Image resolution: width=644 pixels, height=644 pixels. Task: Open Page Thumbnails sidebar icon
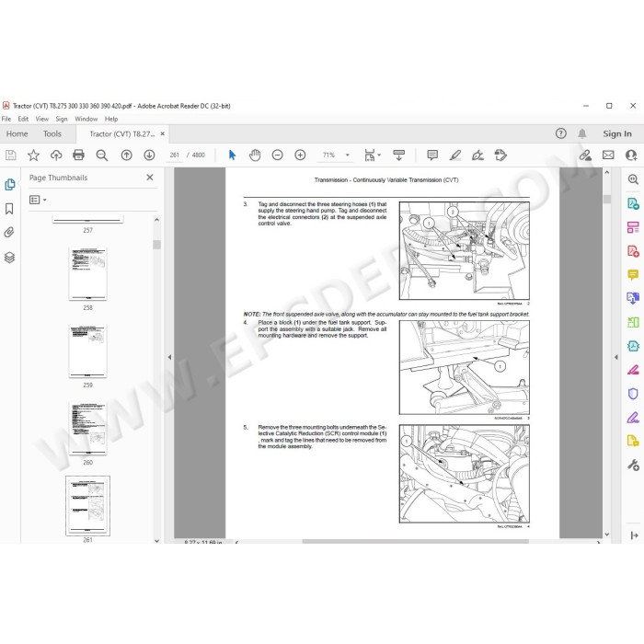tap(9, 184)
